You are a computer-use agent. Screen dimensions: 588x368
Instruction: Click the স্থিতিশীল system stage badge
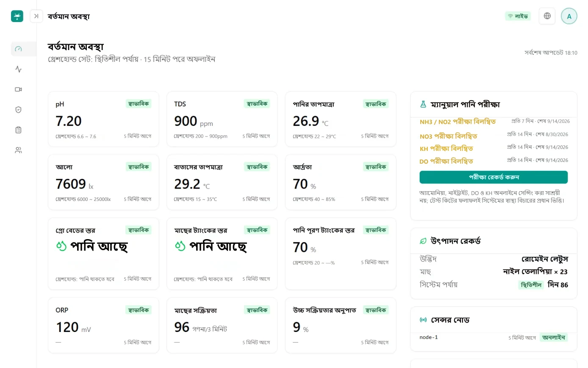[x=531, y=285]
